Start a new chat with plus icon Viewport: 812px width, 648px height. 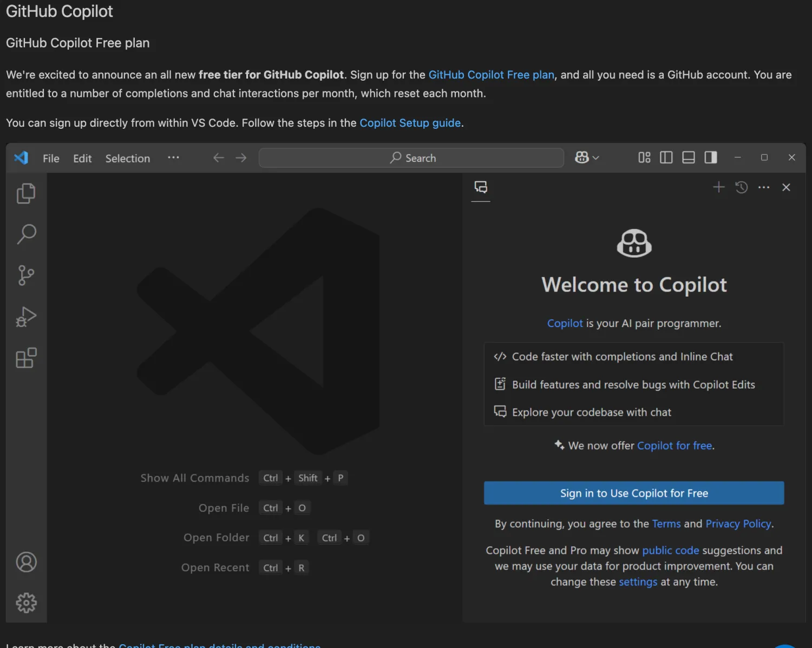pos(719,187)
